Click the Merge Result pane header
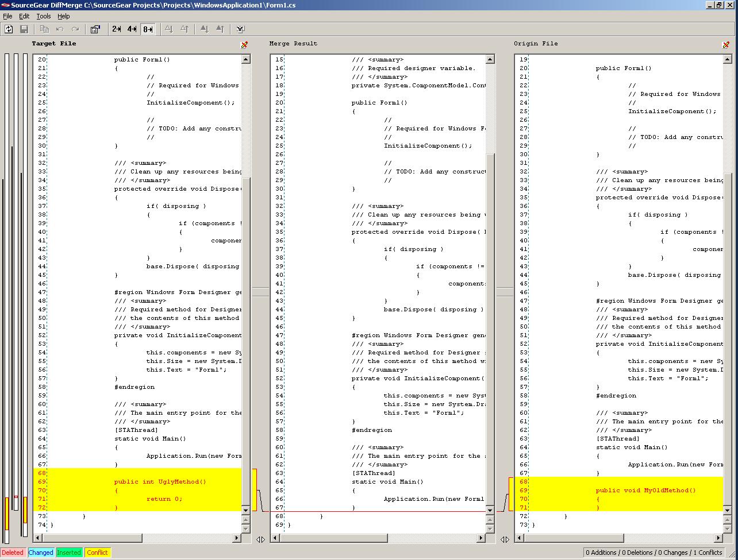The height and width of the screenshot is (560, 738). 293,44
